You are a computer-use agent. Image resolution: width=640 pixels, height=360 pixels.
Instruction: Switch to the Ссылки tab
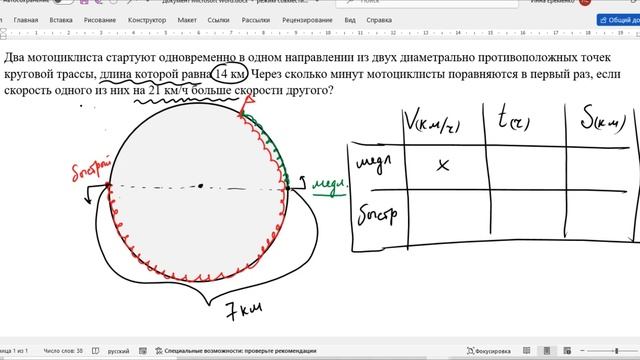pos(218,20)
